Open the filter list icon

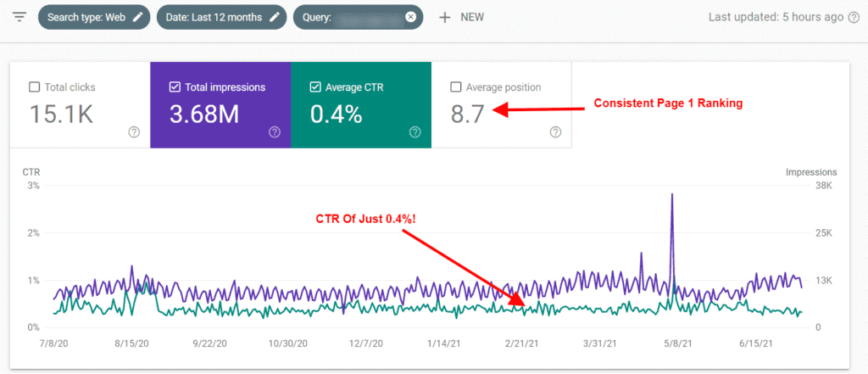[19, 17]
